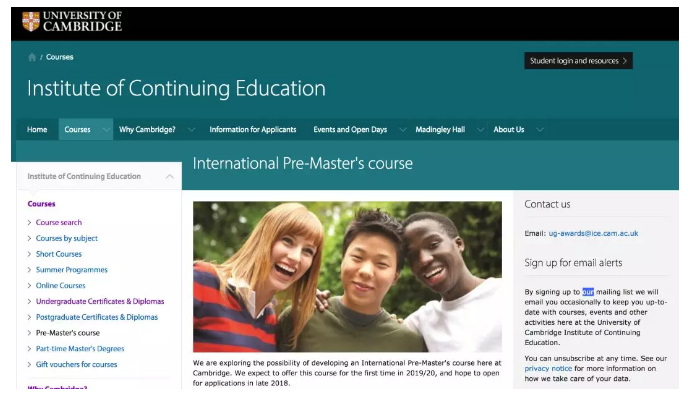
Task: Expand the About Us dropdown chevron
Action: (540, 129)
